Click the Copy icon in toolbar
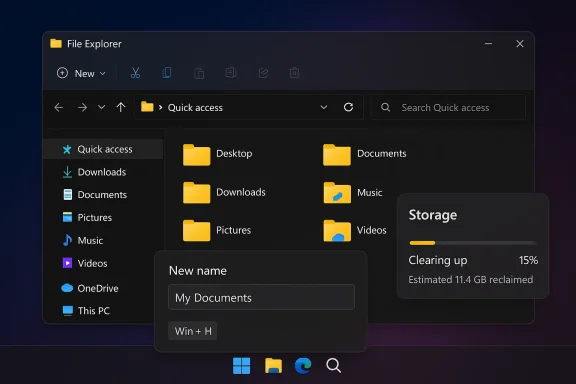This screenshot has width=576, height=384. pos(167,73)
